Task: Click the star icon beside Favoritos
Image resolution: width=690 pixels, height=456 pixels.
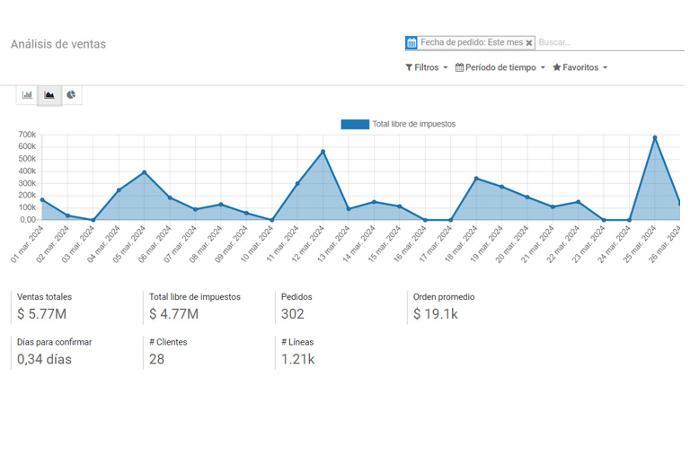Action: coord(557,68)
